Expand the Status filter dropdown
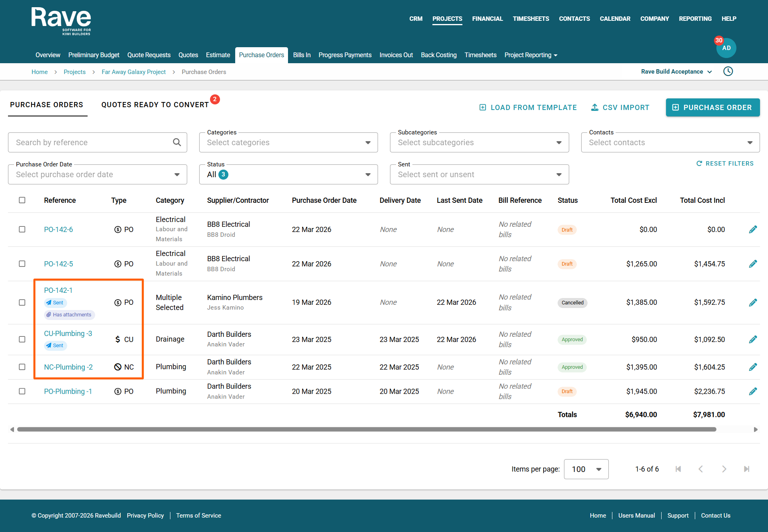The image size is (768, 532). coord(288,174)
